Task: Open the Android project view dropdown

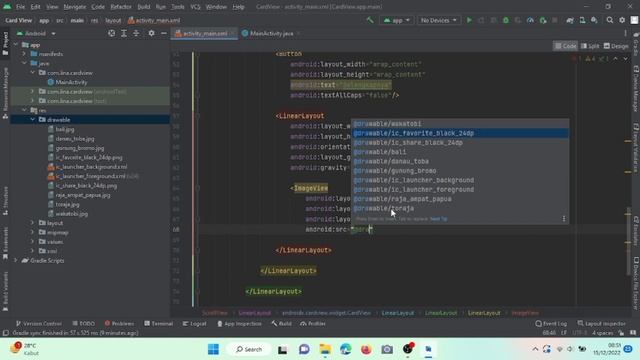Action: pyautogui.click(x=36, y=33)
